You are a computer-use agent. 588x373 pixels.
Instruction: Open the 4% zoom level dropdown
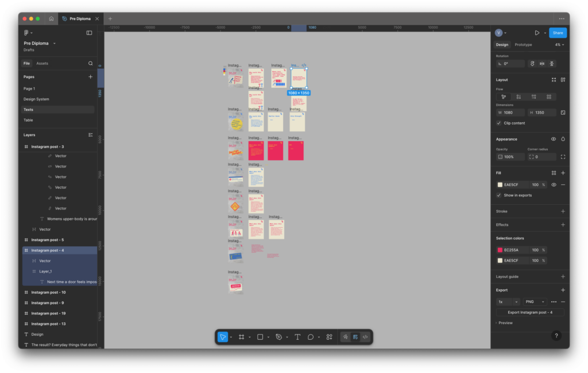point(559,45)
